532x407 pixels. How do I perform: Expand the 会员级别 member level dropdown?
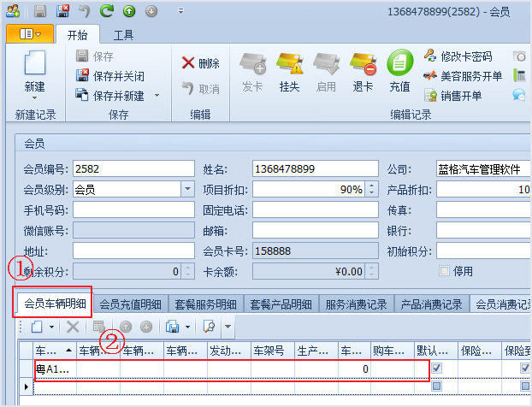(187, 189)
